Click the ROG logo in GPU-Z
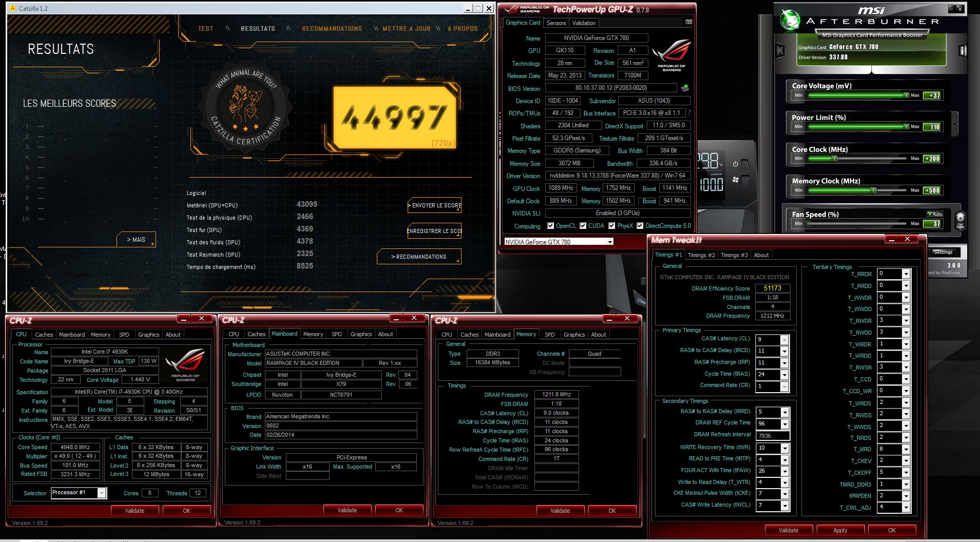Viewport: 980px width, 542px height. pyautogui.click(x=671, y=55)
